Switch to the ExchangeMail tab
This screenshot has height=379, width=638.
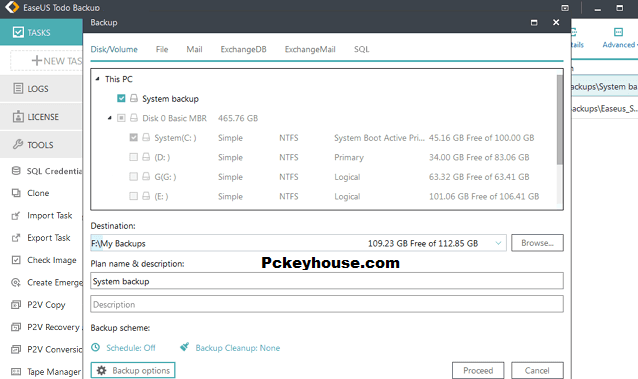click(310, 49)
